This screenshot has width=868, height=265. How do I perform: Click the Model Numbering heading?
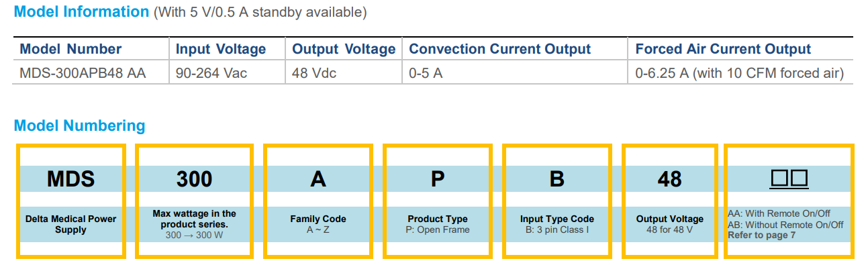79,125
